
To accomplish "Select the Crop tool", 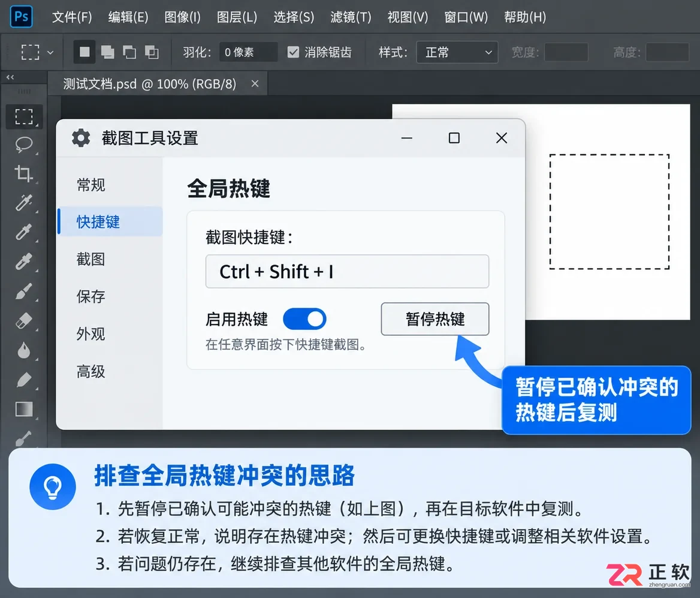I will [24, 173].
